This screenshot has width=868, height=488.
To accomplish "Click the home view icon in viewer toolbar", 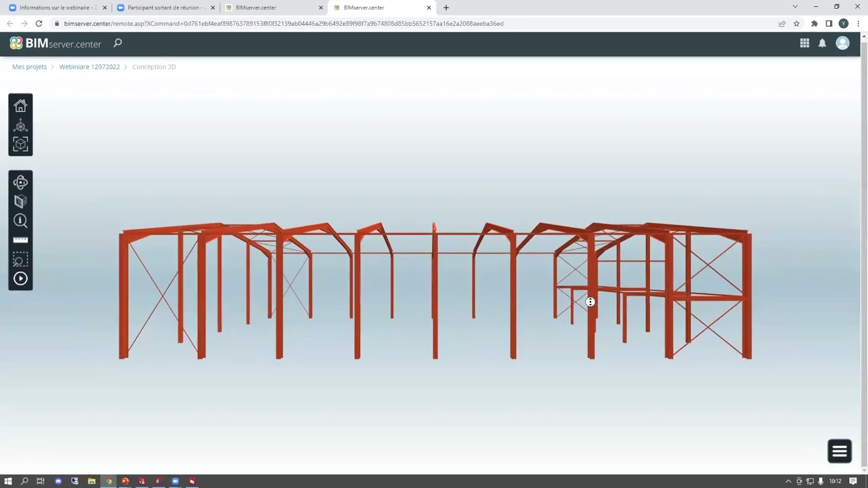I will (x=20, y=106).
